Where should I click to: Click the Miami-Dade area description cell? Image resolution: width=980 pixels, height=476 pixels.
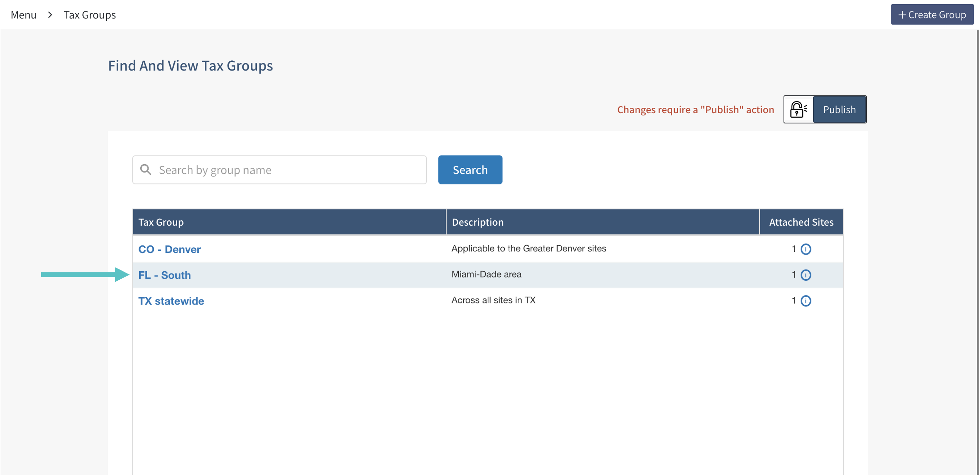[x=486, y=274]
